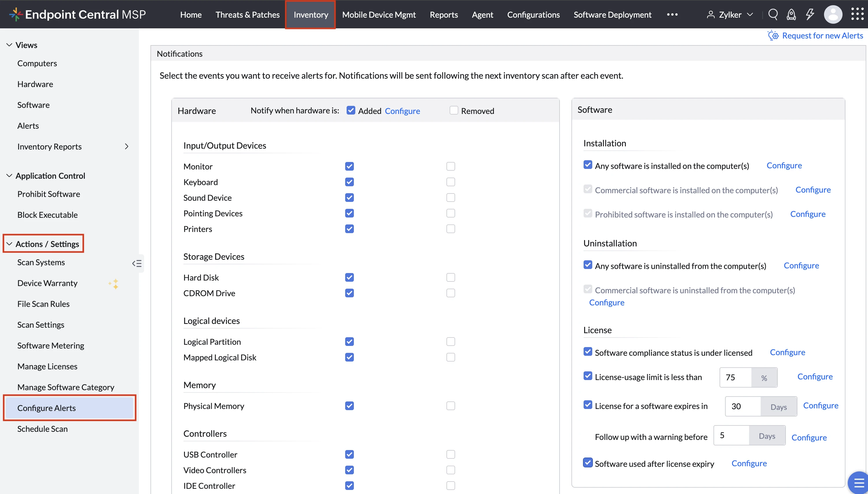Open Software Metering in sidebar
The height and width of the screenshot is (494, 868).
51,345
